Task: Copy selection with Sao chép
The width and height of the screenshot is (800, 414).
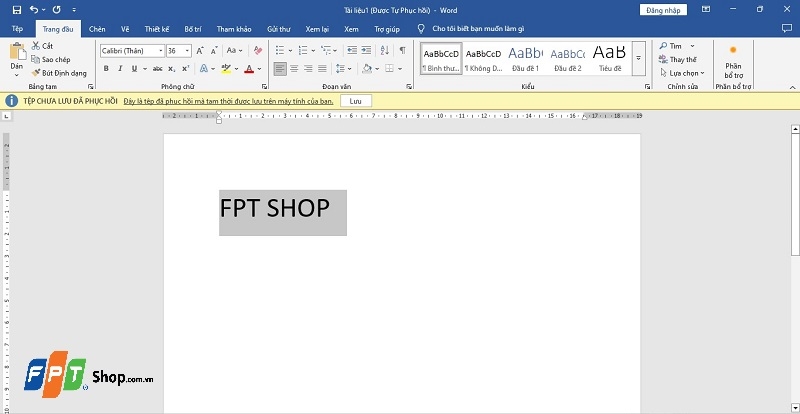Action: point(50,59)
